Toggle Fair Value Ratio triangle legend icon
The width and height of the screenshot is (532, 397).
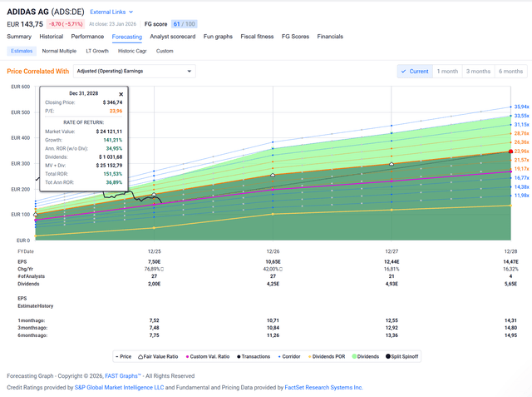(140, 356)
